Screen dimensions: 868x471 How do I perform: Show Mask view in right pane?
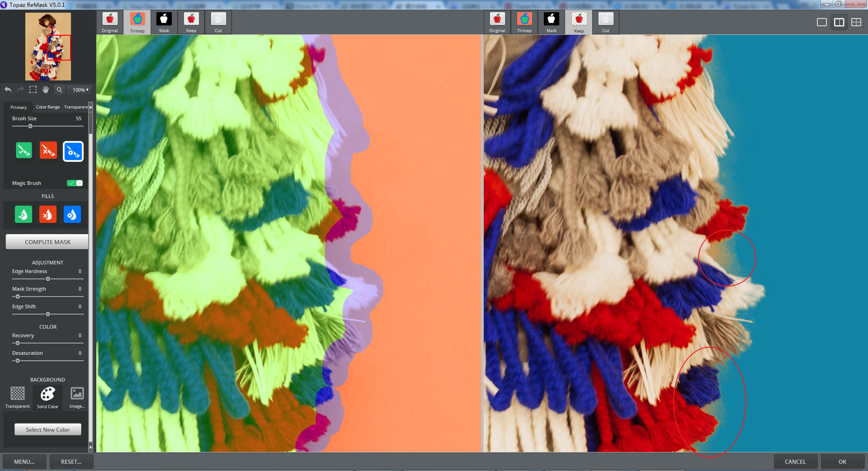[x=552, y=22]
